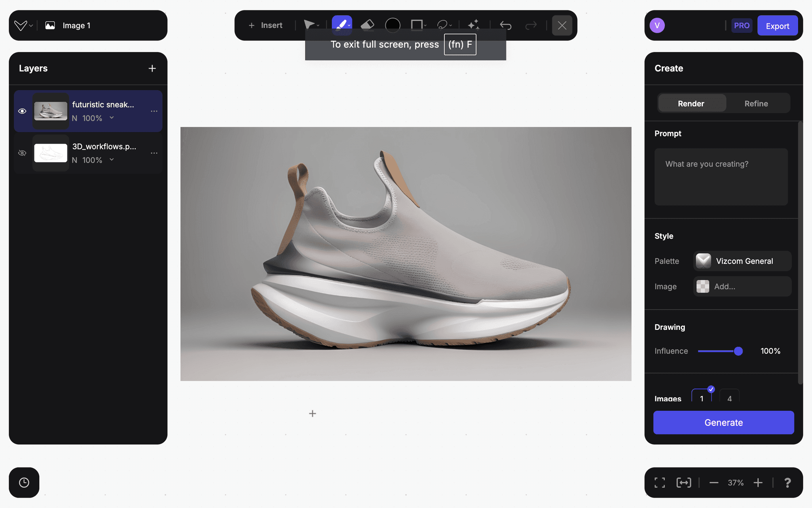Open the help question mark icon
812x508 pixels.
click(787, 483)
